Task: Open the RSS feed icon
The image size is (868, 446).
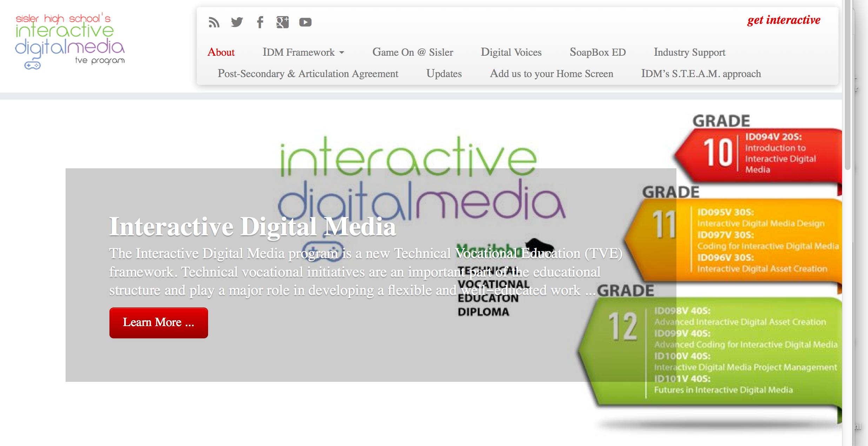Action: coord(214,22)
